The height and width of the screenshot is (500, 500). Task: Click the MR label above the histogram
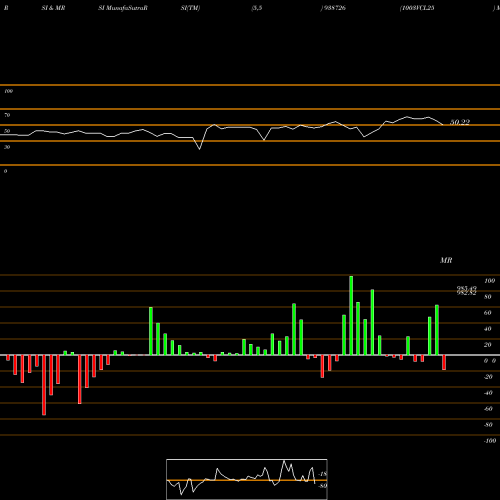[446, 260]
